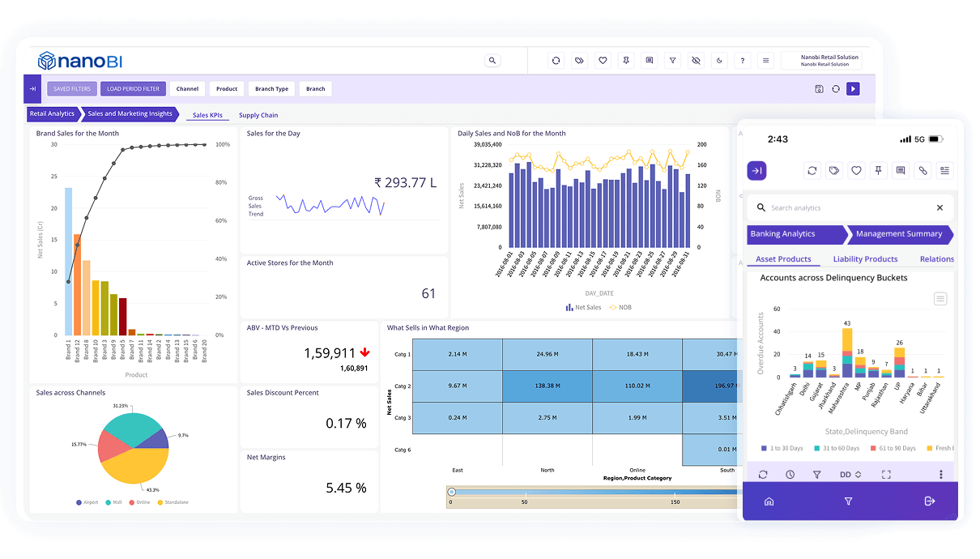
Task: Open comments icon in desktop top toolbar
Action: tap(649, 61)
